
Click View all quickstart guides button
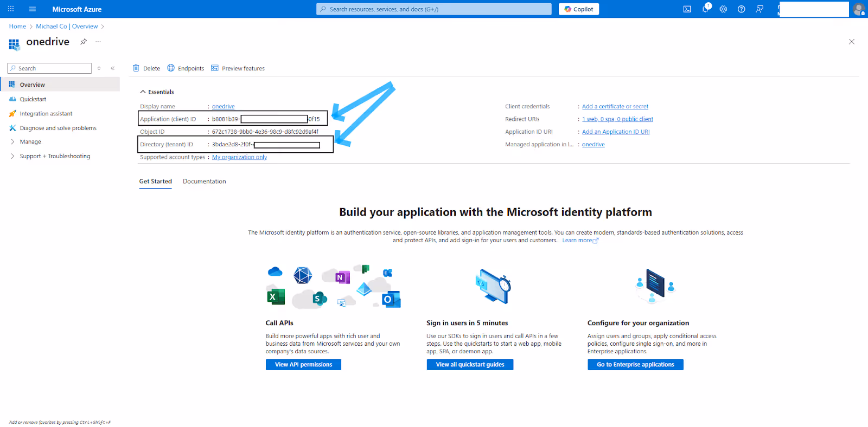coord(470,365)
